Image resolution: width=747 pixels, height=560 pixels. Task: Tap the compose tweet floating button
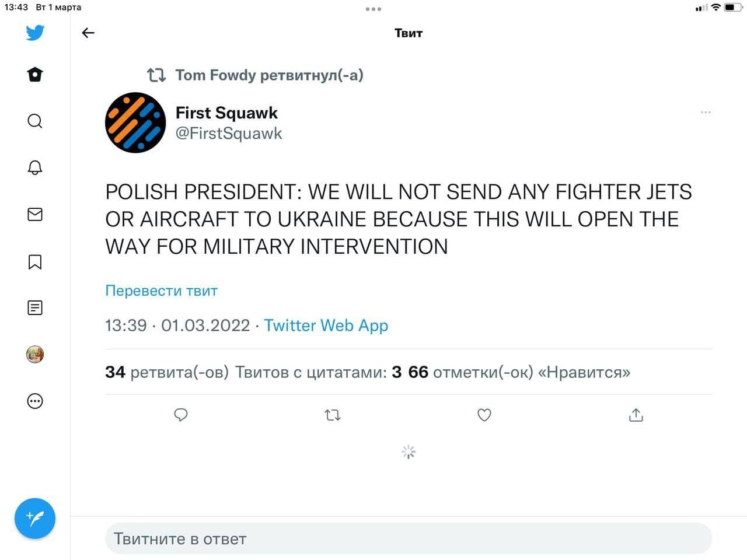pos(35,518)
